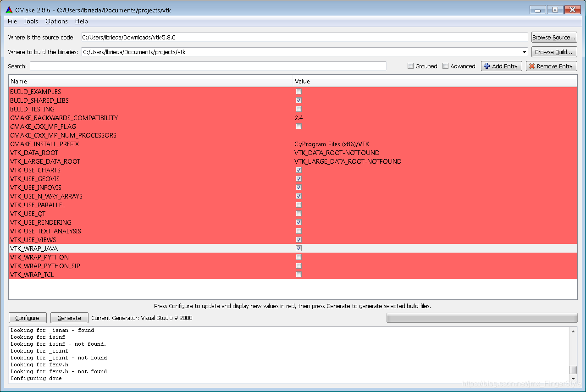Enable the Advanced checkbox
Image resolution: width=586 pixels, height=392 pixels.
pos(445,66)
